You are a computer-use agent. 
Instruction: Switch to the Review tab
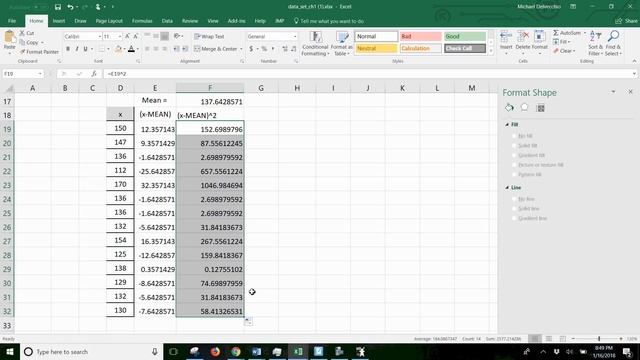[190, 21]
